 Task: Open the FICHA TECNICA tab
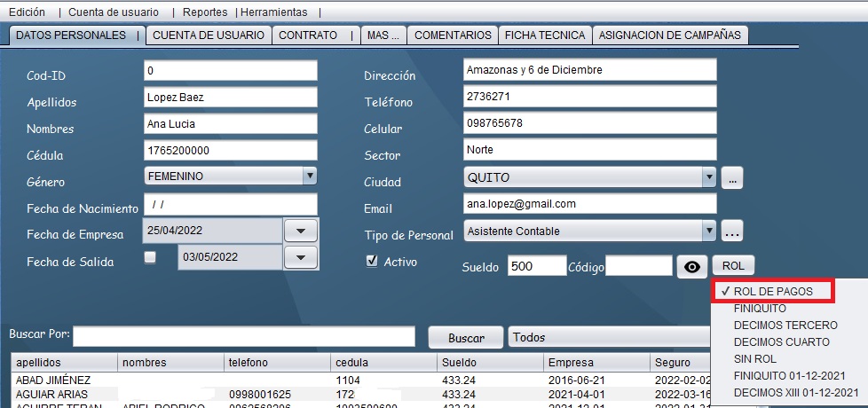[545, 35]
